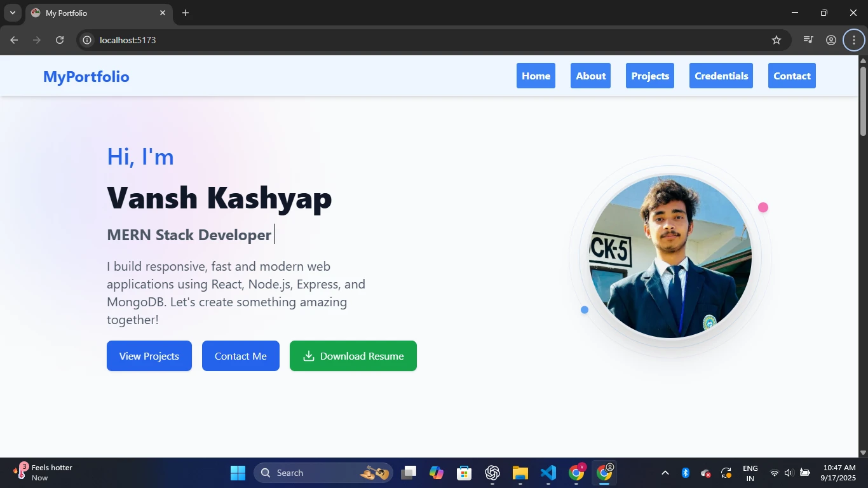Launch Copilot from the taskbar
Screen dimensions: 868x488
point(437,473)
